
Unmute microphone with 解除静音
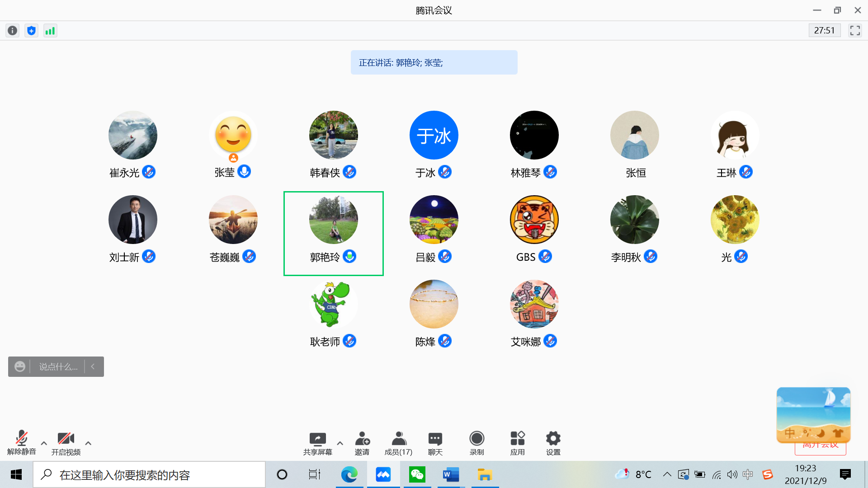[x=21, y=443]
